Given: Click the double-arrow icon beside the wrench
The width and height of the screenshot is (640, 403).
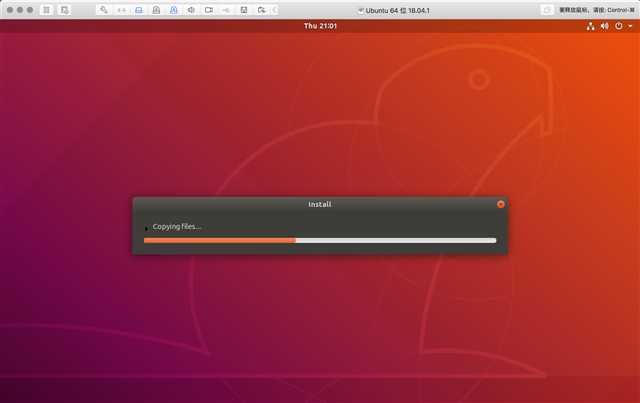Looking at the screenshot, I should click(122, 10).
